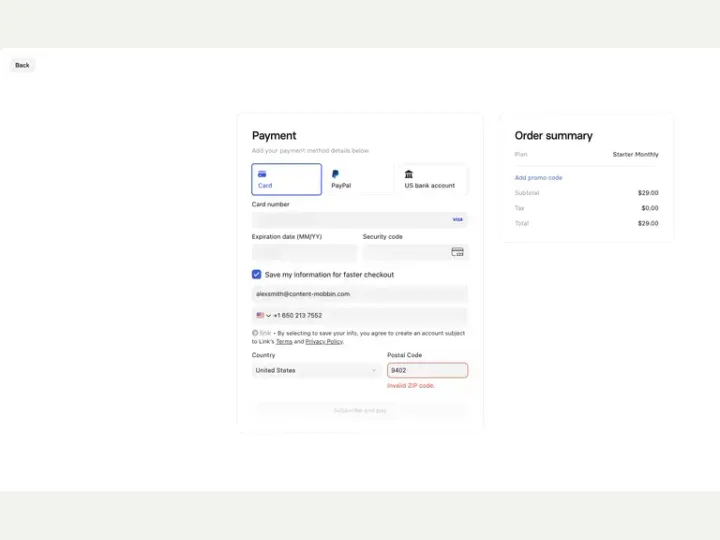The height and width of the screenshot is (540, 720).
Task: Select the PayPal payment tab
Action: pyautogui.click(x=359, y=179)
